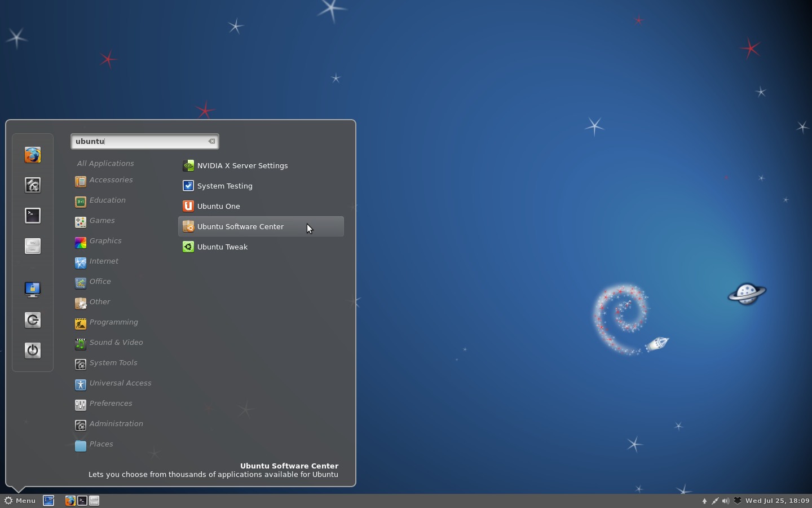The width and height of the screenshot is (812, 508).
Task: Browse All Applications
Action: (x=105, y=163)
